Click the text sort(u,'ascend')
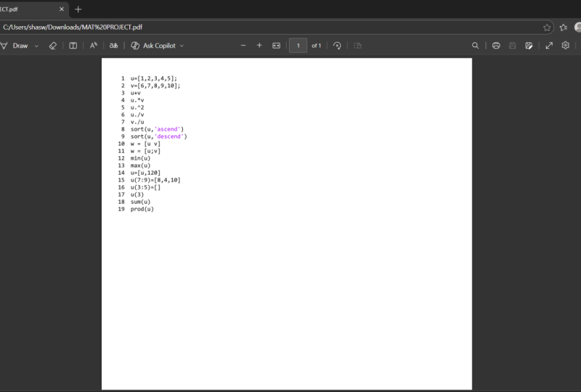 [x=157, y=129]
